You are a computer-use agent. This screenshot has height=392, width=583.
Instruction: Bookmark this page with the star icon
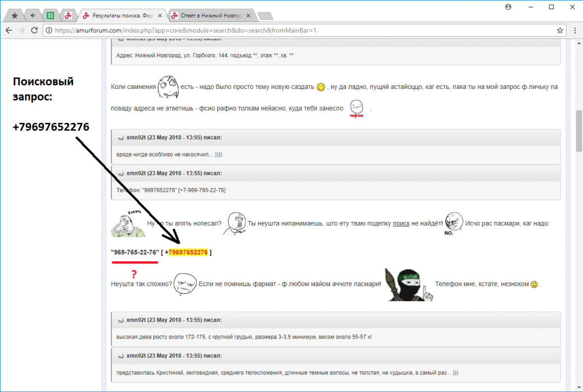pos(560,30)
